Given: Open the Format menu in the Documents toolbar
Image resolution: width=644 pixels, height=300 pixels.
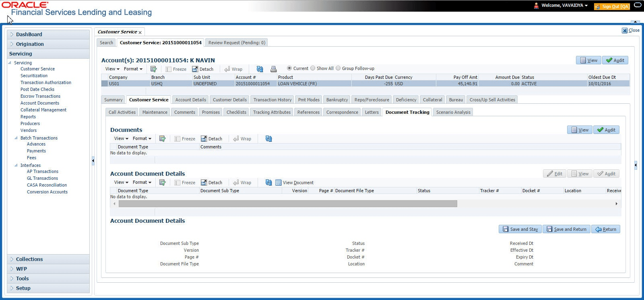Looking at the screenshot, I should click(x=142, y=138).
